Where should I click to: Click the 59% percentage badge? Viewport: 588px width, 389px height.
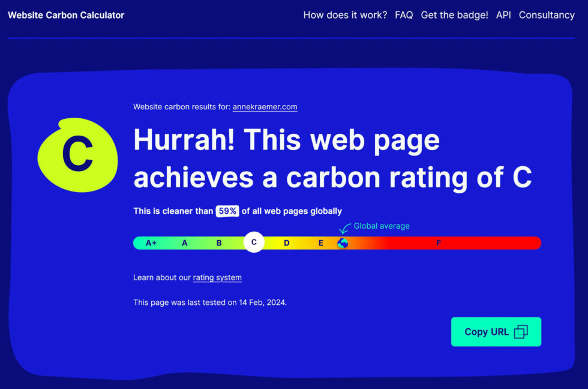(227, 211)
